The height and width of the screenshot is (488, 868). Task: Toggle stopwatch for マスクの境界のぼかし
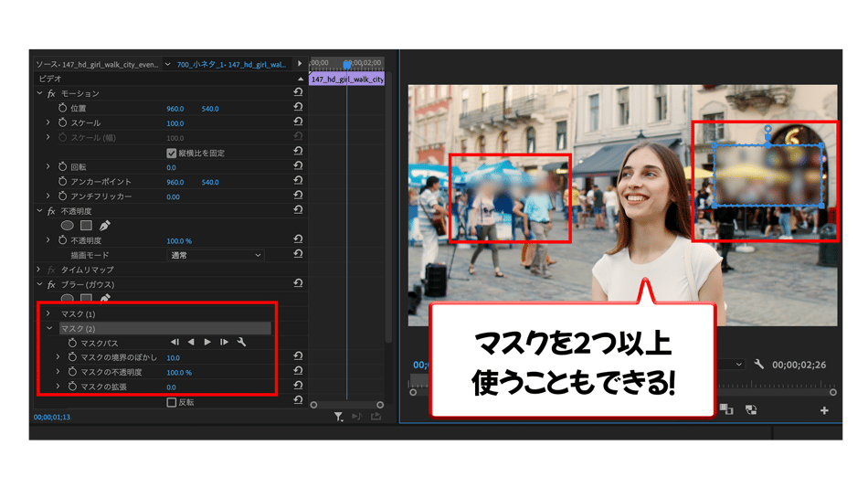(71, 357)
